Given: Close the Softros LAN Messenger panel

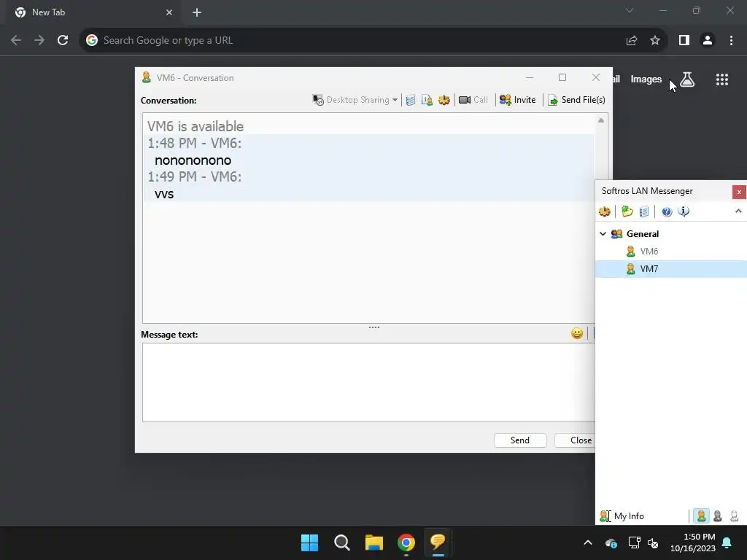Looking at the screenshot, I should click(x=739, y=192).
